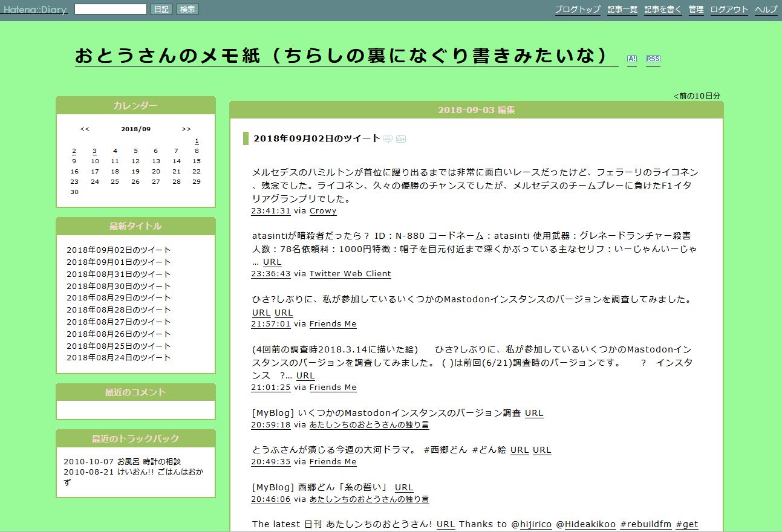The image size is (782, 532).
Task: Open sidebar entry 2018年08月30日のツイート
Action: pyautogui.click(x=119, y=286)
